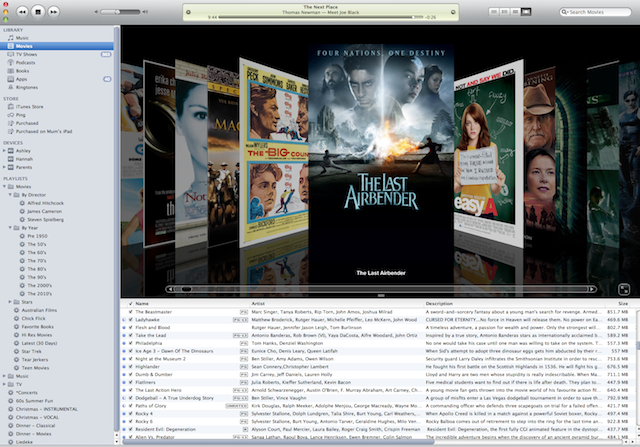Collapse the By Director folder
640x447 pixels.
pos(10,195)
